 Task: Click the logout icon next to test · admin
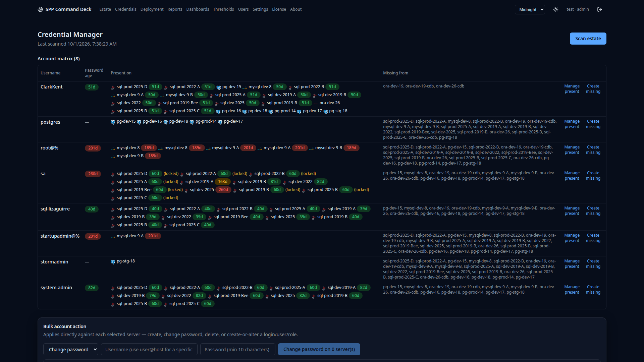pyautogui.click(x=600, y=9)
